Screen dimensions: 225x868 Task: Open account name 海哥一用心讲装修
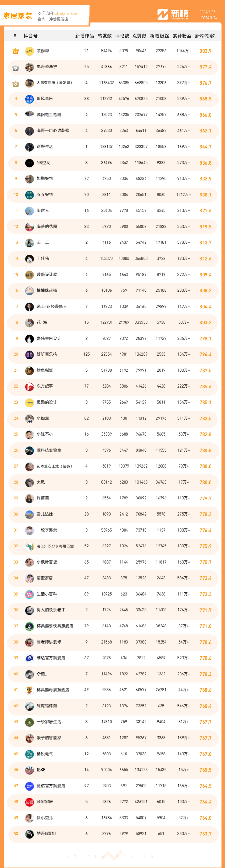(53, 131)
